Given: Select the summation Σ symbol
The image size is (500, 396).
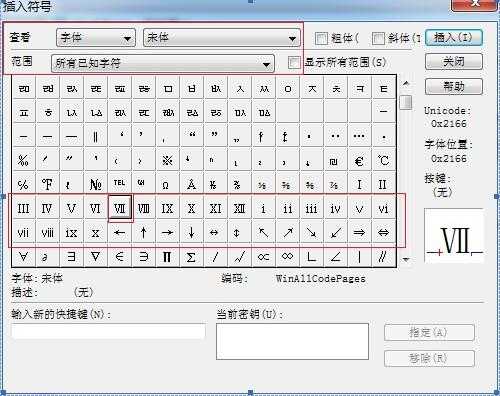Looking at the screenshot, I should [x=191, y=257].
